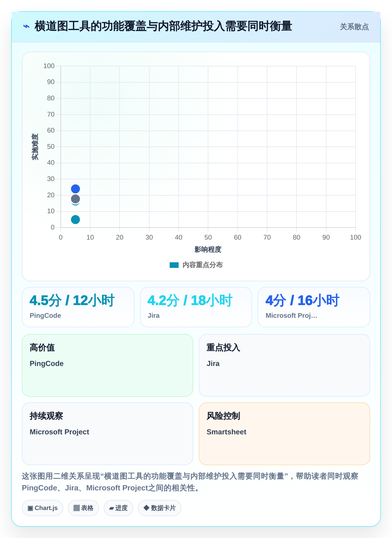
Task: Click the 表格 tag chip
Action: click(83, 508)
